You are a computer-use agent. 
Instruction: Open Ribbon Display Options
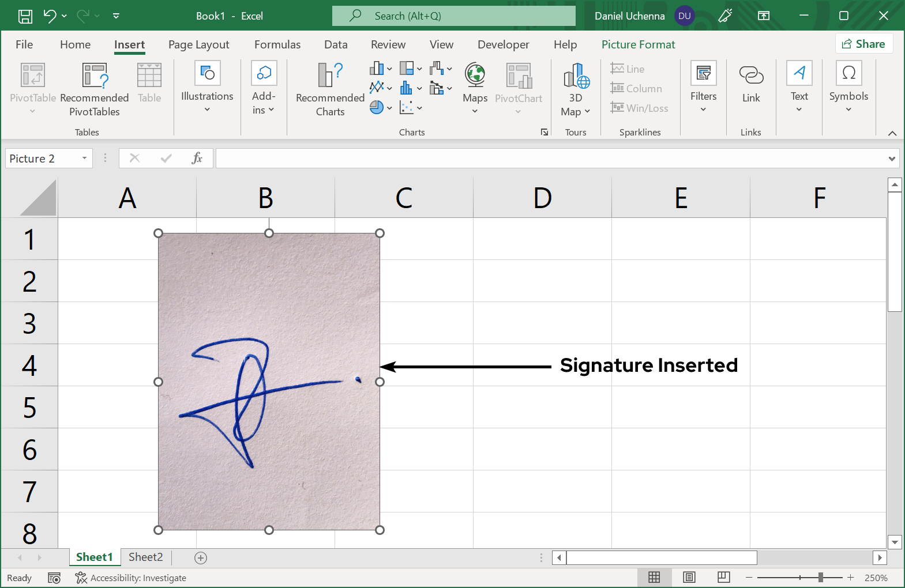(x=764, y=16)
